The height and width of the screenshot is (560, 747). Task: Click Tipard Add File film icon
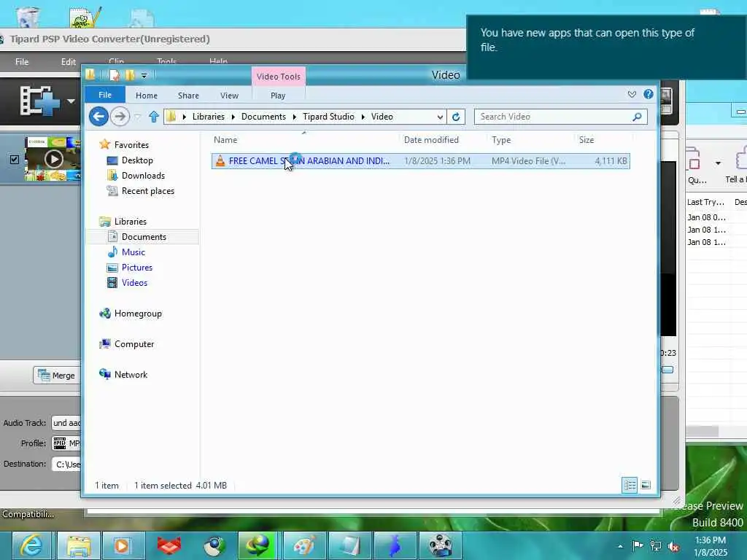(39, 101)
